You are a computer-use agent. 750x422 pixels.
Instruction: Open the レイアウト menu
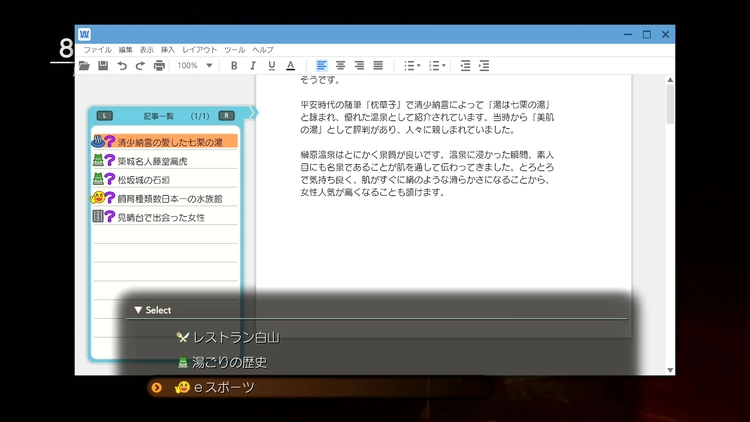[199, 50]
